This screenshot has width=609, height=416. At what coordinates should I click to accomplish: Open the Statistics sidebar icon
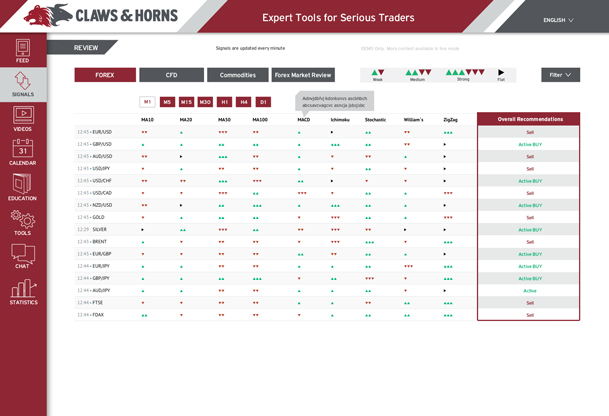tap(22, 291)
